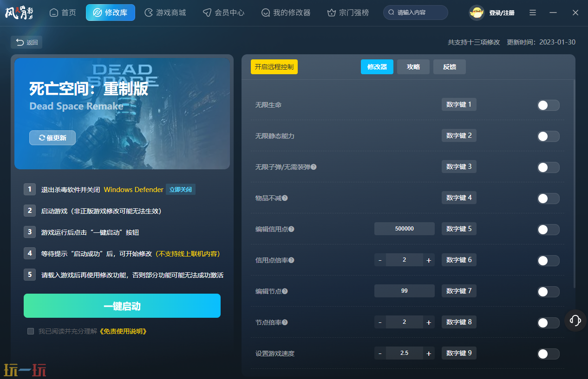This screenshot has width=588, height=379.
Task: Click the 数字键 2 hotkey button
Action: click(x=459, y=135)
